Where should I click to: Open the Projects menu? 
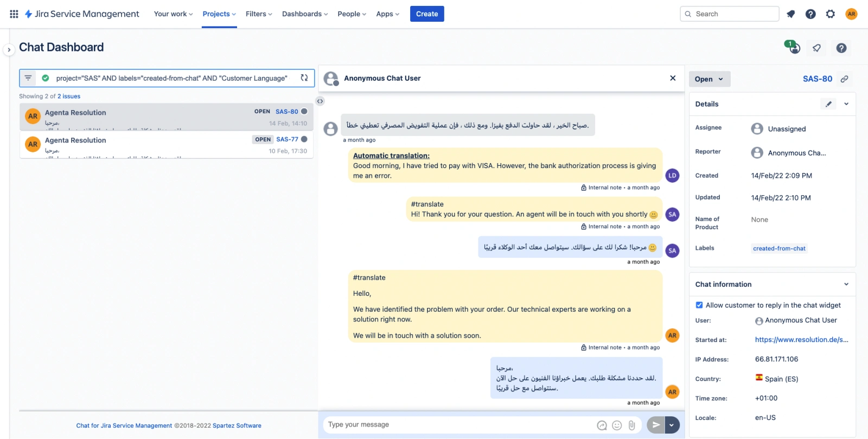(219, 14)
